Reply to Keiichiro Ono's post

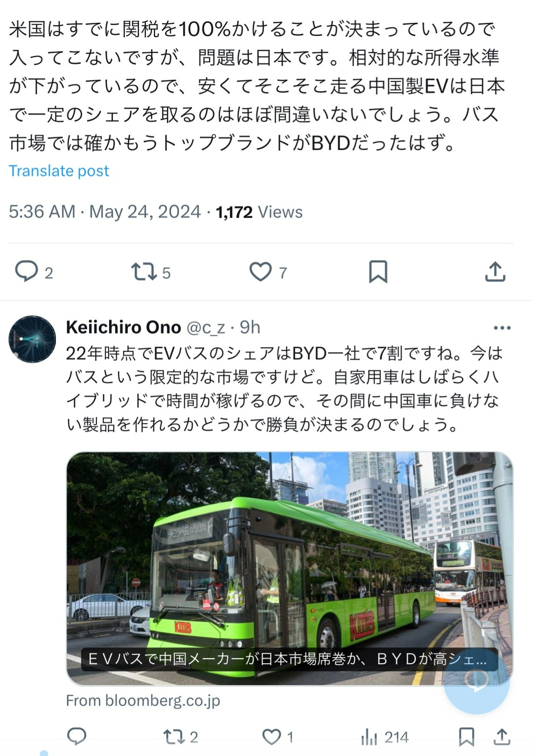click(x=77, y=736)
